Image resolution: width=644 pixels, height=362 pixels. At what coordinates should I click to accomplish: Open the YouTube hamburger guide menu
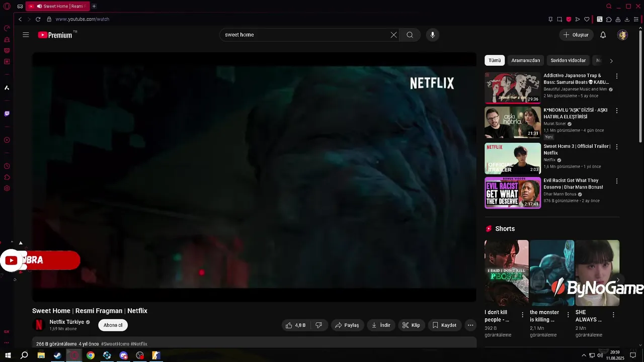[x=26, y=35]
